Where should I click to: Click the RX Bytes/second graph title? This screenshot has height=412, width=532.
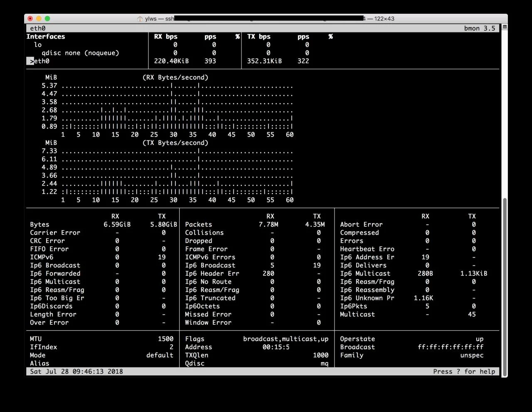coord(175,78)
